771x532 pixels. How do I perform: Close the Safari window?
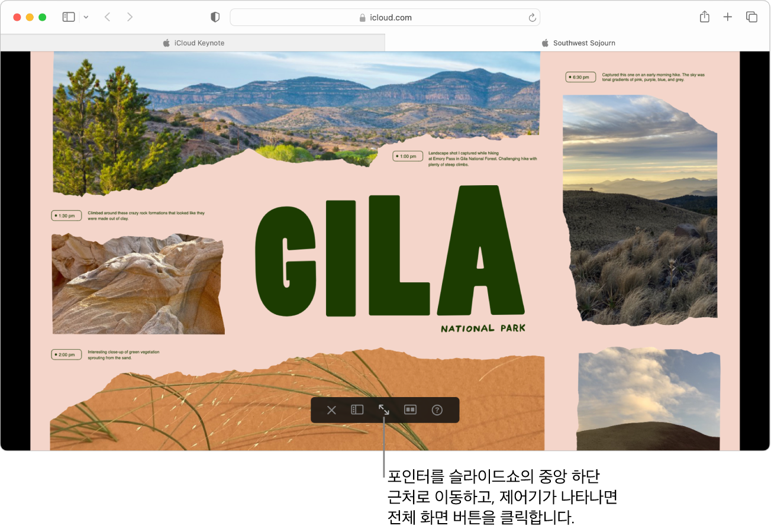(x=17, y=17)
